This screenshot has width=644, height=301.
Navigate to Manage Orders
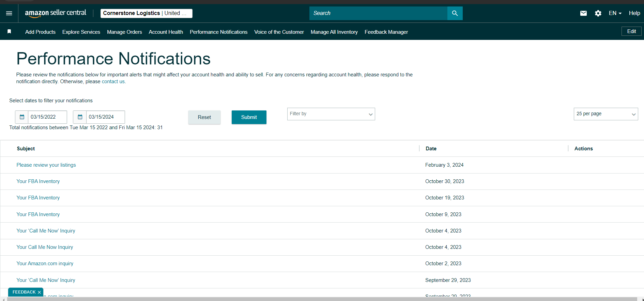124,32
